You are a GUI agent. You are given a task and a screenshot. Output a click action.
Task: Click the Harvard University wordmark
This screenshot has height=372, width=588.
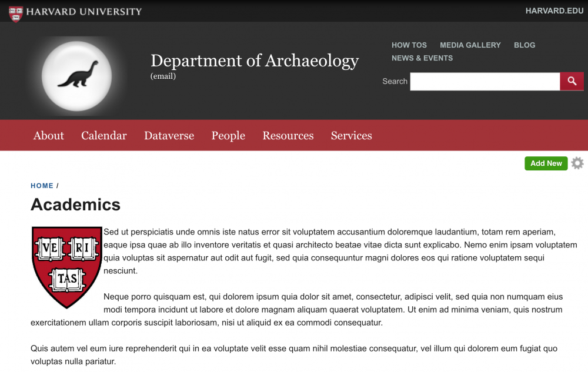point(84,12)
